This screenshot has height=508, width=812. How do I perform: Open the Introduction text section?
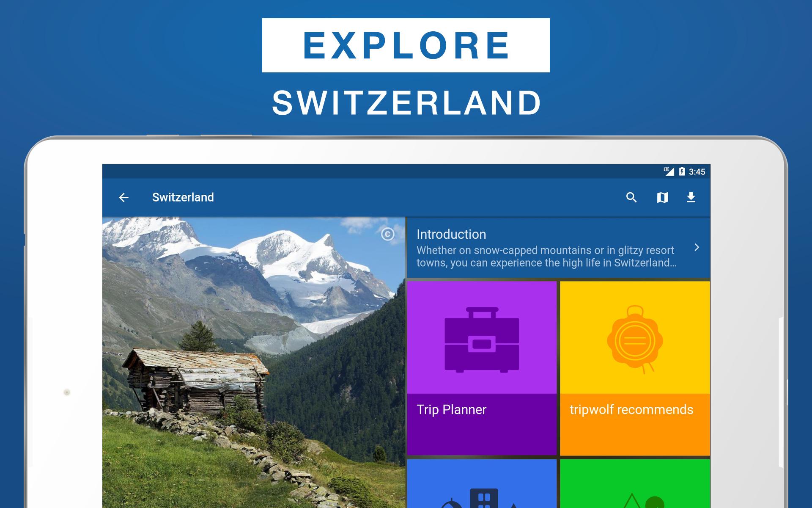coord(558,248)
